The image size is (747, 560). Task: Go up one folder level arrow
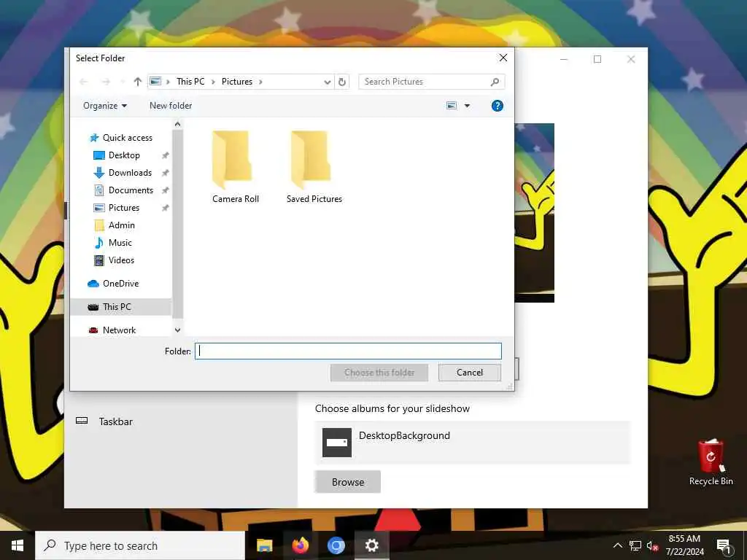click(x=138, y=82)
